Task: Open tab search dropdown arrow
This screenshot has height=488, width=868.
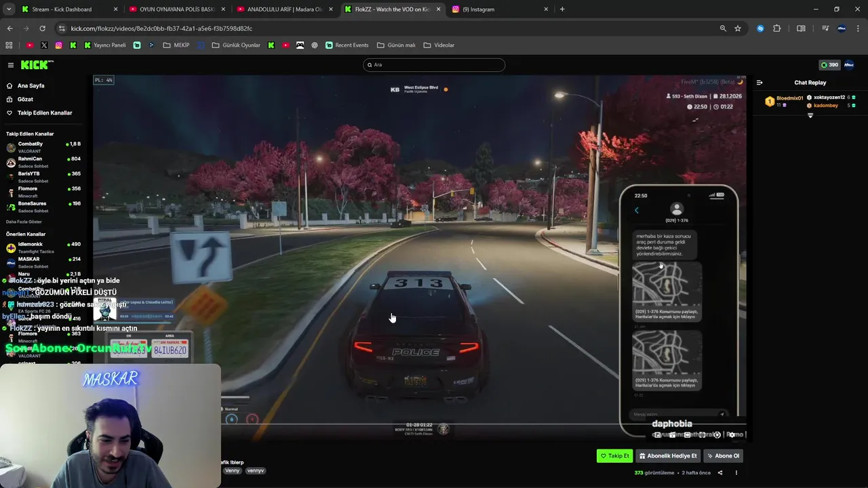Action: (9, 9)
